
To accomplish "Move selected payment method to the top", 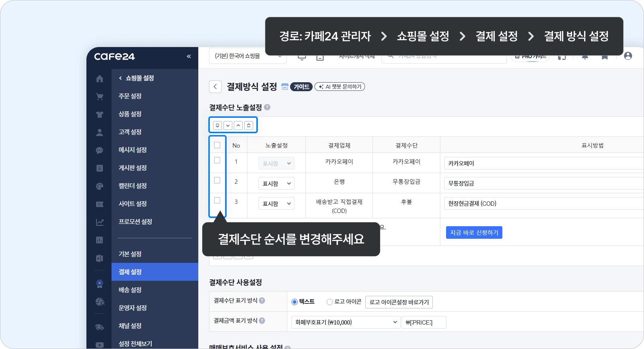I will tap(248, 125).
